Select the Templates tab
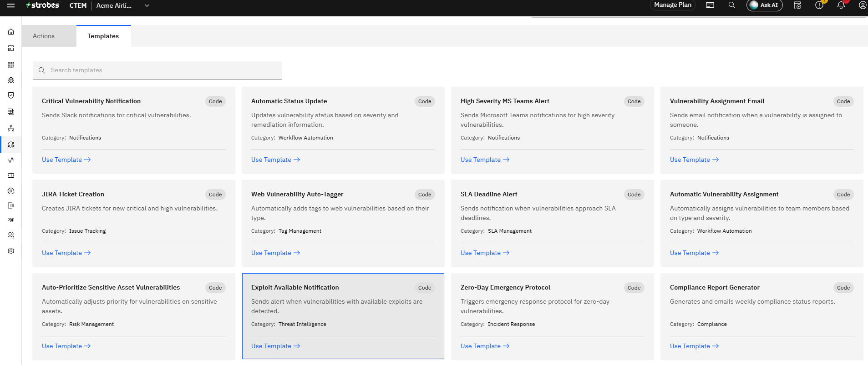This screenshot has height=365, width=868. [x=103, y=36]
